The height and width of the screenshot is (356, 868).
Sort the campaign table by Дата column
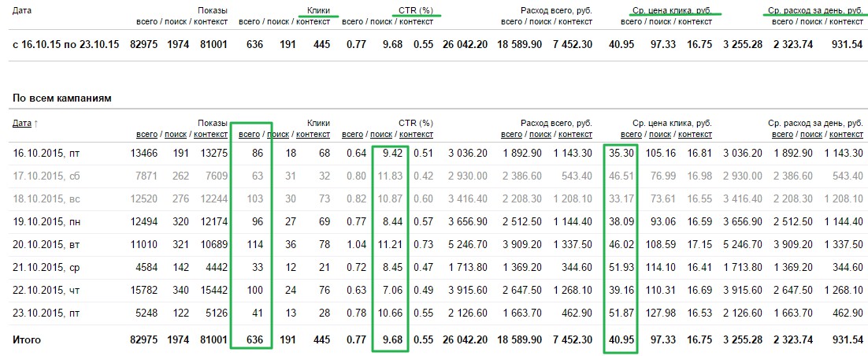tap(22, 124)
